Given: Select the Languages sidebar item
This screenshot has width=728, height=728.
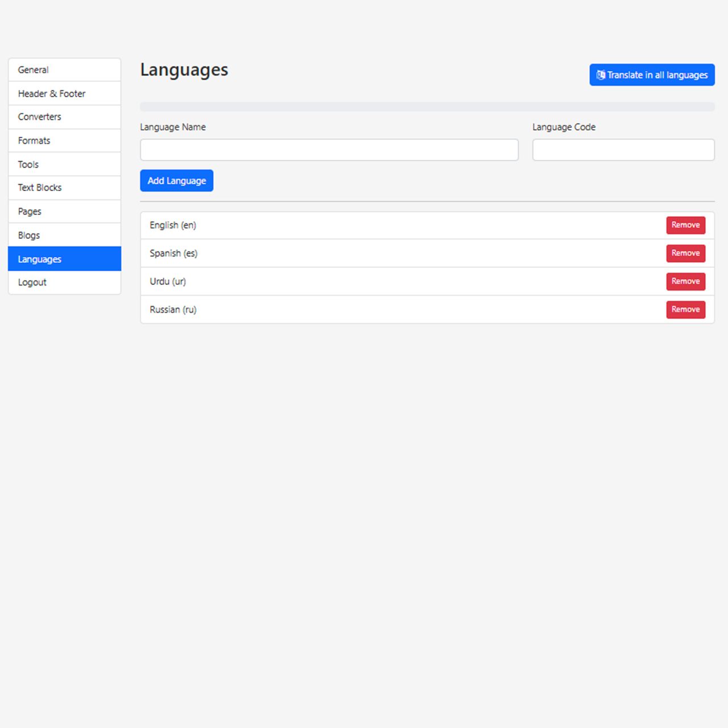Looking at the screenshot, I should point(65,259).
